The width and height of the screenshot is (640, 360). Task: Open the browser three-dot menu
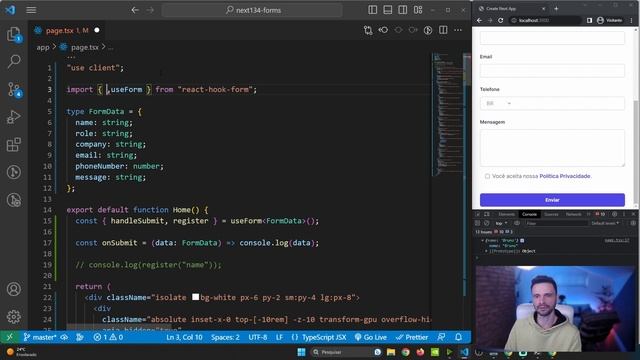coord(631,20)
